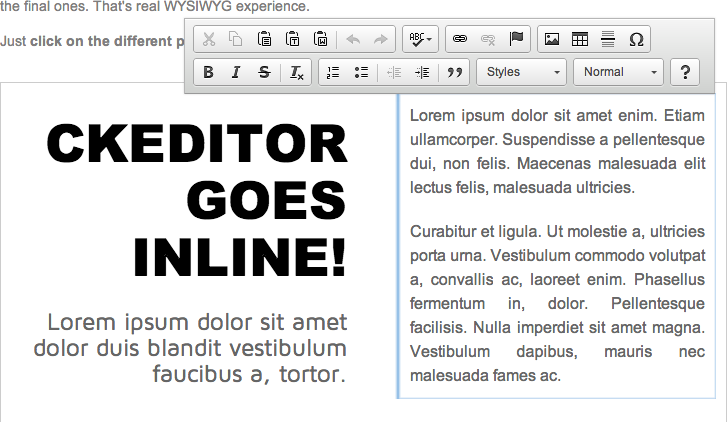Image resolution: width=728 pixels, height=422 pixels.
Task: Redo the last undone change
Action: click(x=381, y=39)
